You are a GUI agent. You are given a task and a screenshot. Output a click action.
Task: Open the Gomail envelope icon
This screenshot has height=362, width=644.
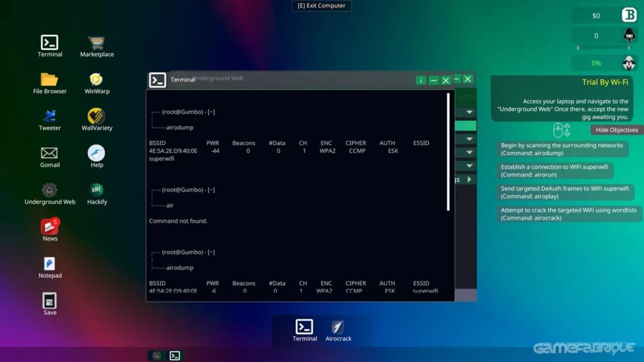[x=49, y=153]
